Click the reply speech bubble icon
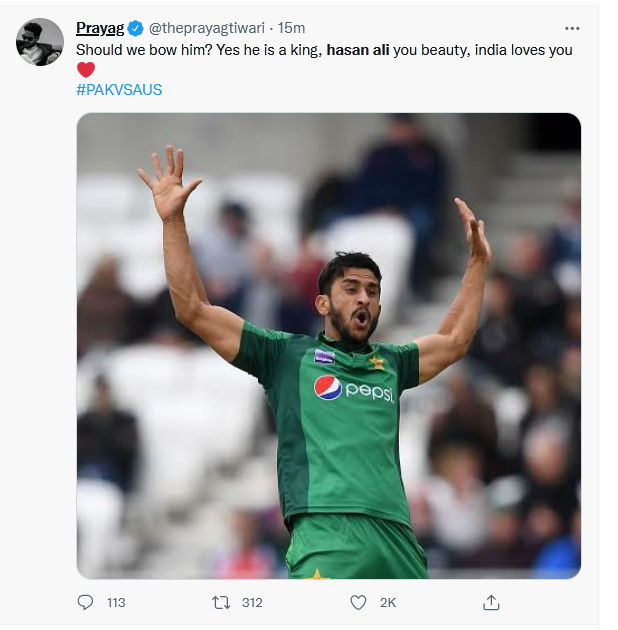Screen dimensions: 618x630 pyautogui.click(x=85, y=602)
